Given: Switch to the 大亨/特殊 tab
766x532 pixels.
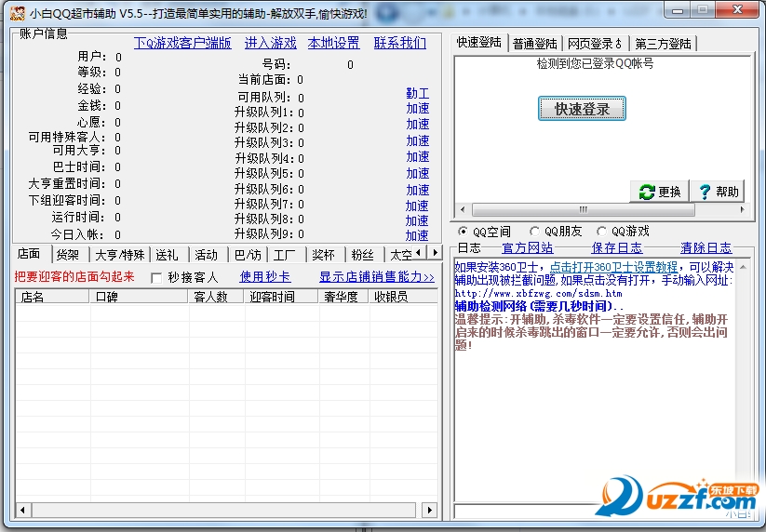Looking at the screenshot, I should pos(120,255).
